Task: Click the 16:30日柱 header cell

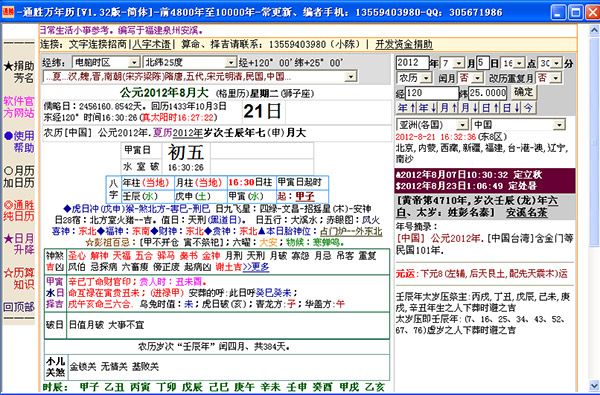Action: pos(252,183)
